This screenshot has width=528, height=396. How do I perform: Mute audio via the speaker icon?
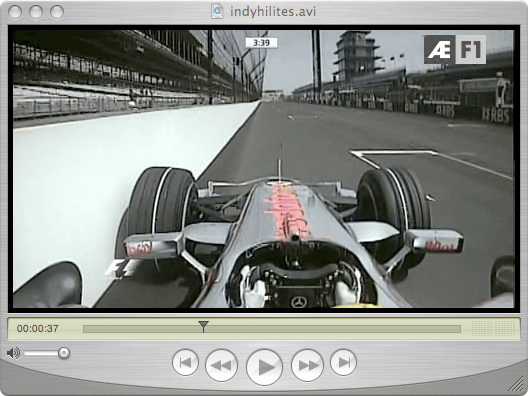click(13, 353)
